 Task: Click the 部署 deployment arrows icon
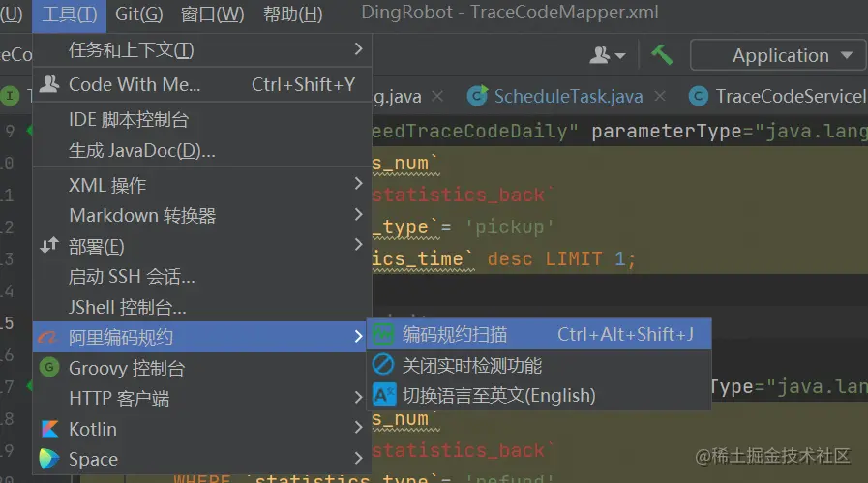coord(49,245)
